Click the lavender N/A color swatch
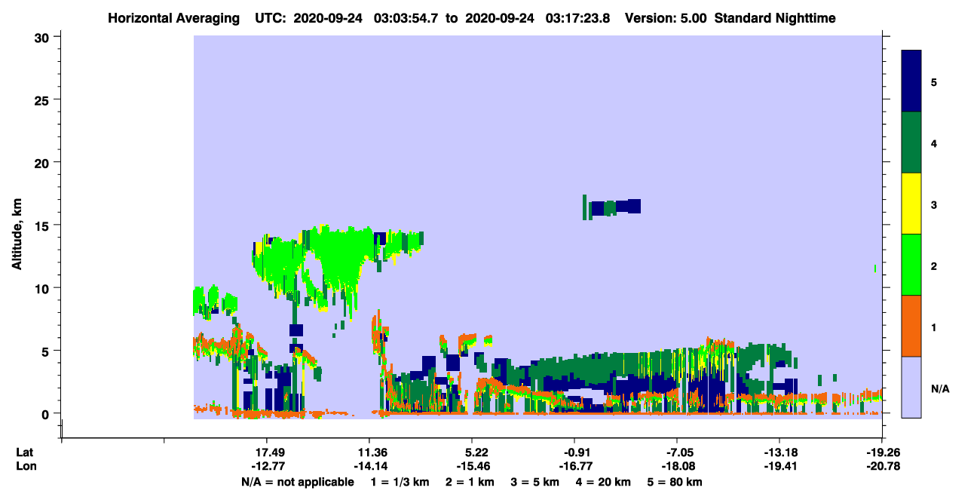The image size is (980, 503). tap(911, 387)
